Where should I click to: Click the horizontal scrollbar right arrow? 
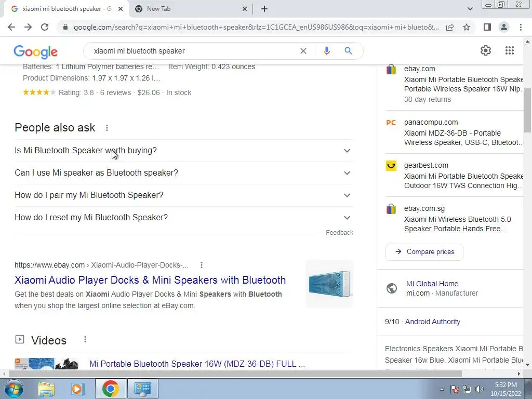(519, 374)
